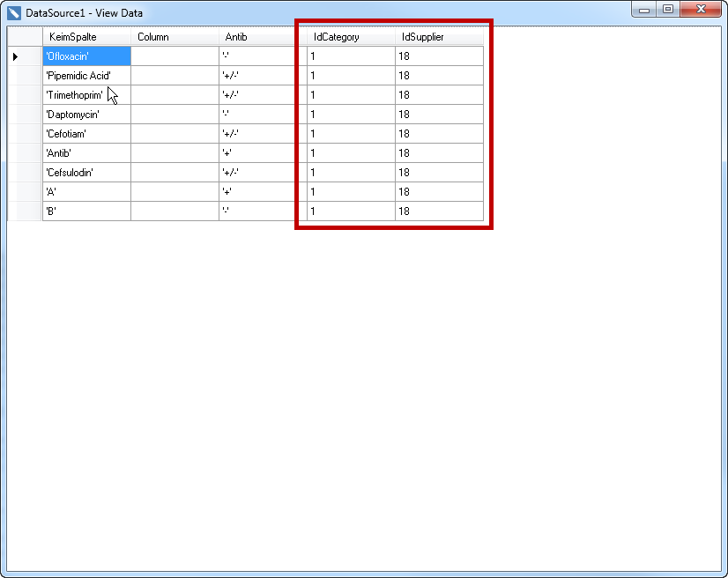728x578 pixels.
Task: Select the 'Pipemidic Acid' cell
Action: (x=87, y=76)
